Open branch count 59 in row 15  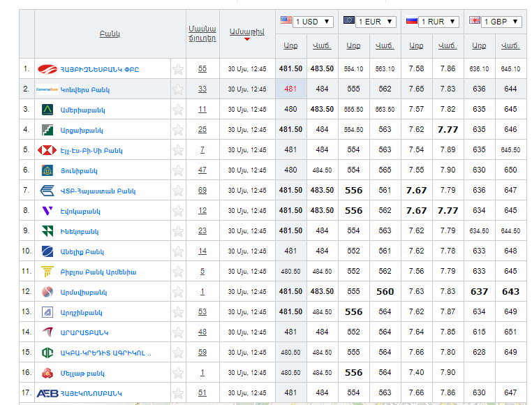(202, 352)
